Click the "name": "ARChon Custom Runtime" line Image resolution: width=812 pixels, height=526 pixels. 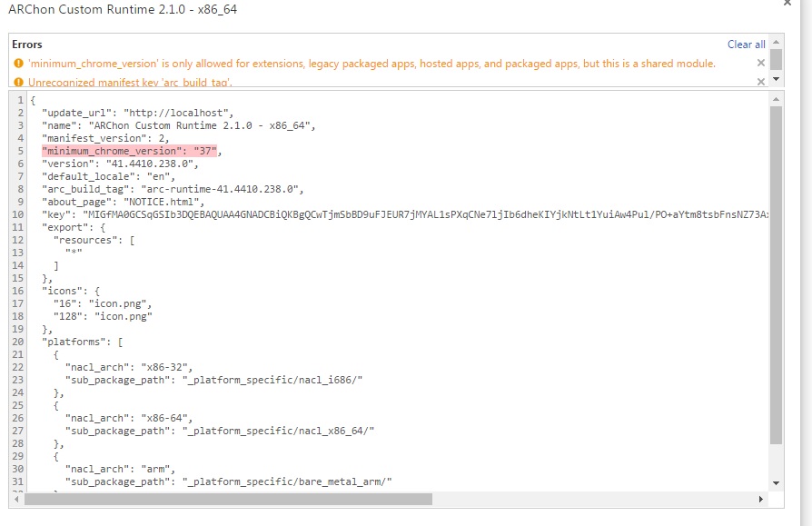(179, 125)
